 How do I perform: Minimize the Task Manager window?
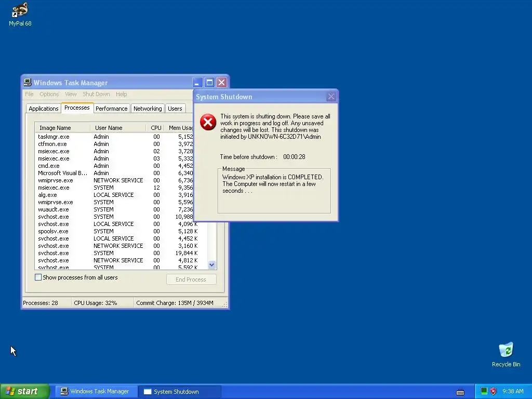click(x=197, y=83)
